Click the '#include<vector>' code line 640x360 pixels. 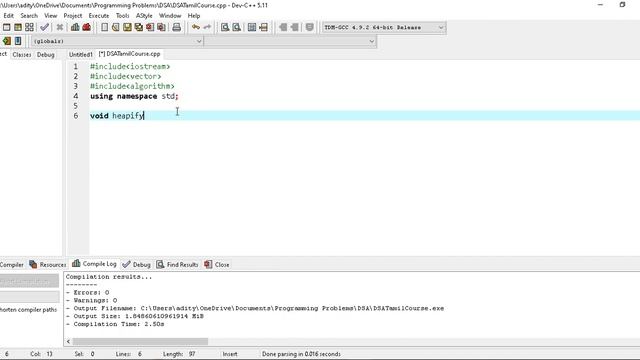click(x=125, y=76)
